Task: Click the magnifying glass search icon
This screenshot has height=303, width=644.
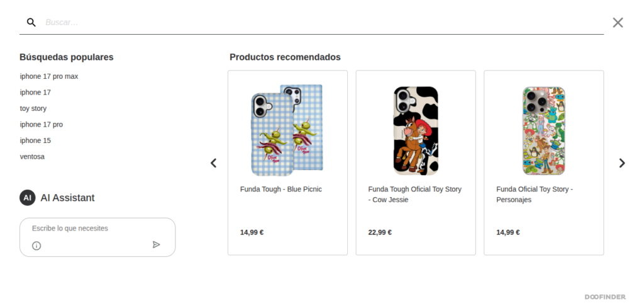Action: pos(31,22)
